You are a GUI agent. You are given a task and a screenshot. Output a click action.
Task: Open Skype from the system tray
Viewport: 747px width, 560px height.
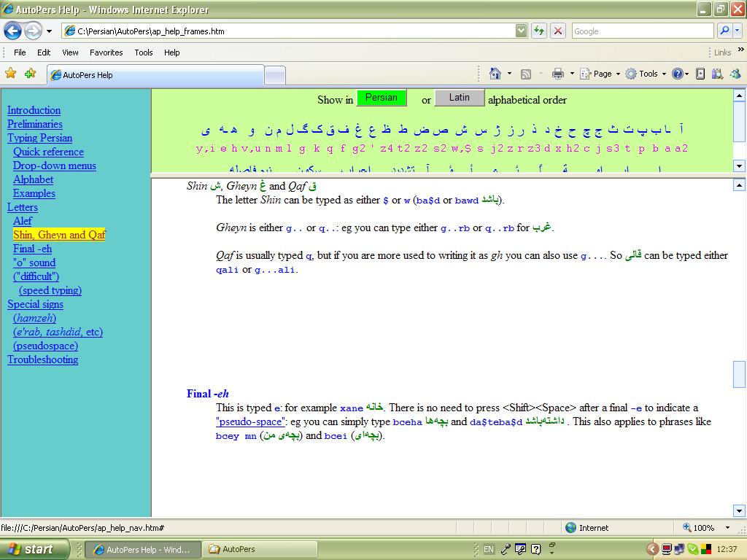[x=693, y=549]
